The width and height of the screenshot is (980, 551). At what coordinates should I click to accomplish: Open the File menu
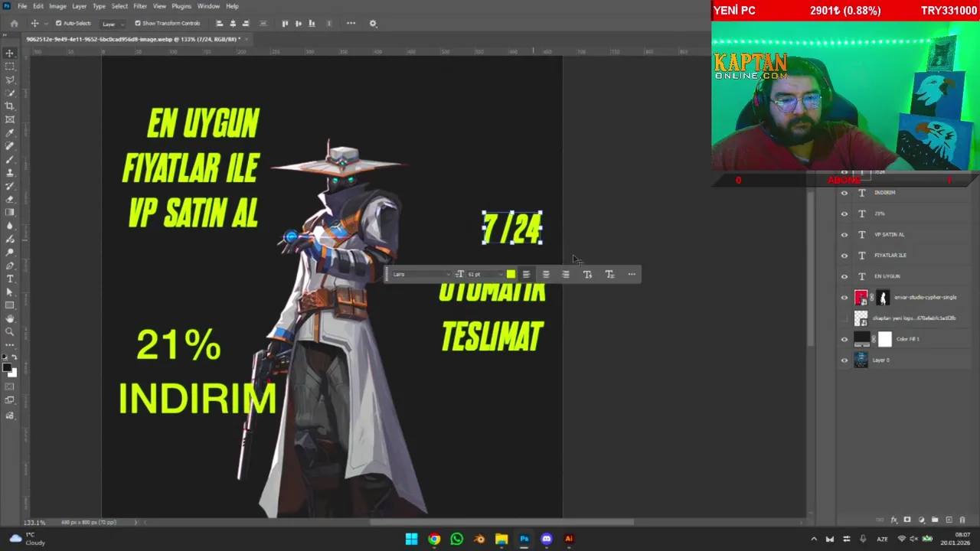[22, 6]
